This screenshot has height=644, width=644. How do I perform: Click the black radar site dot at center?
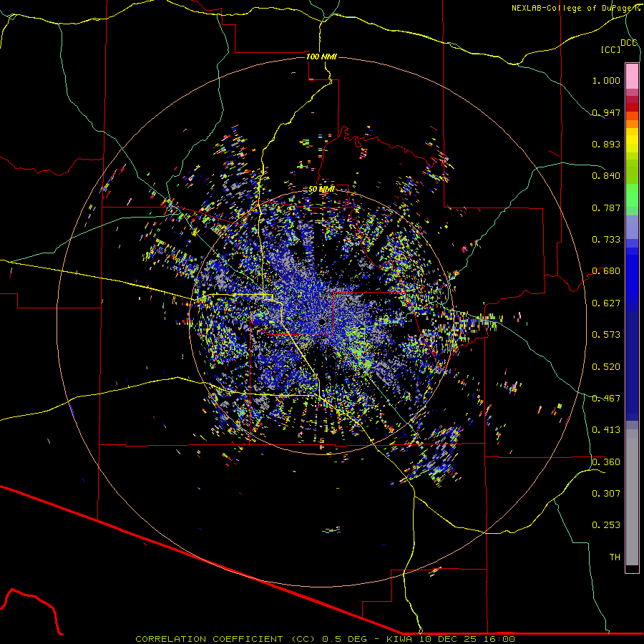point(322,322)
